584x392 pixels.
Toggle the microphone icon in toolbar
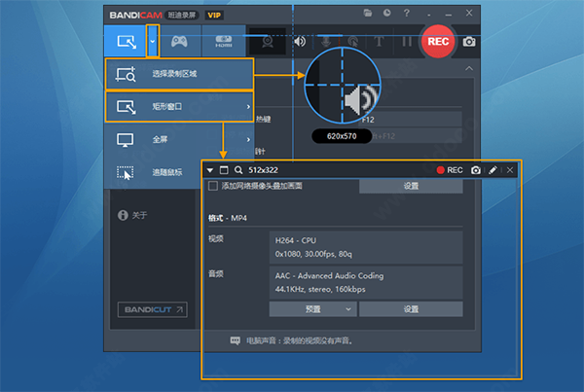tap(326, 41)
